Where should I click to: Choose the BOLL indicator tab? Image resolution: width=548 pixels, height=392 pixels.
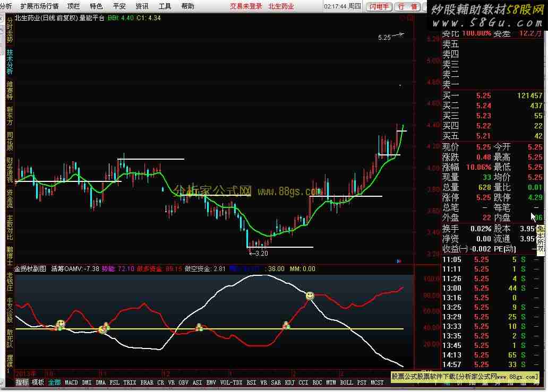coord(346,382)
